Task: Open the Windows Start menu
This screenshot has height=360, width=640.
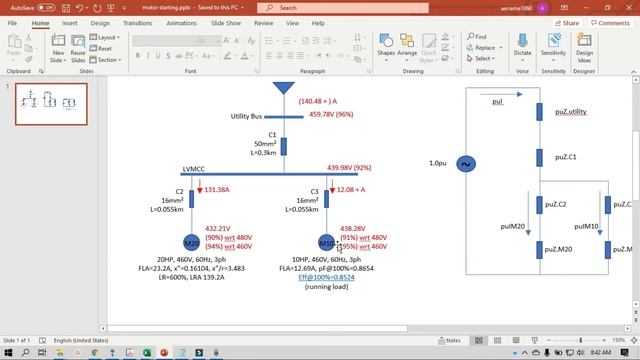Action: [8, 352]
